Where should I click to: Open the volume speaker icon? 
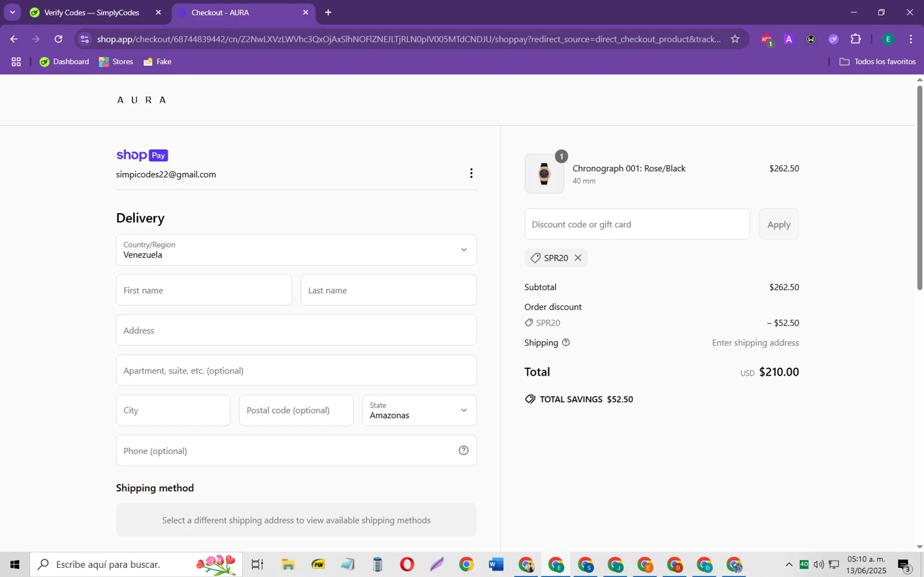pyautogui.click(x=819, y=564)
